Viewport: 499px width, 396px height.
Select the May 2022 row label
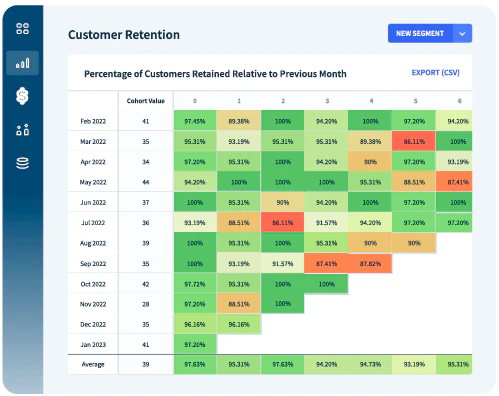tap(93, 182)
